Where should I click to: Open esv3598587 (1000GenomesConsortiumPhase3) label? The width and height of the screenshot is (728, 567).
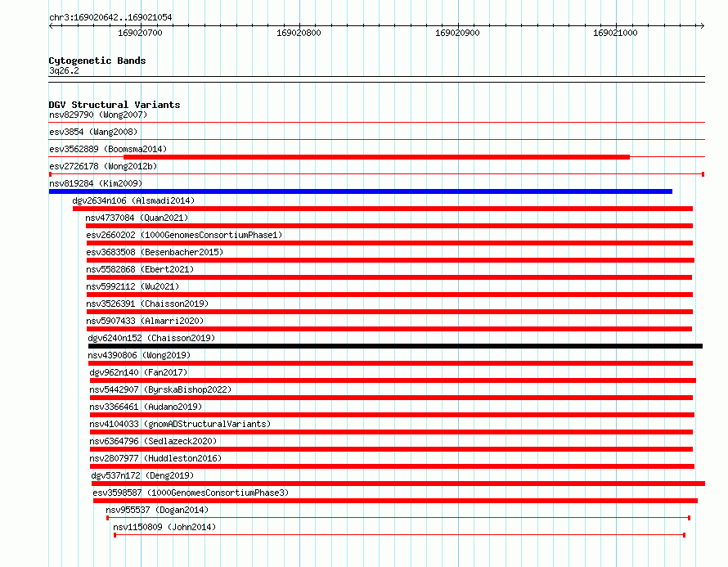point(191,493)
